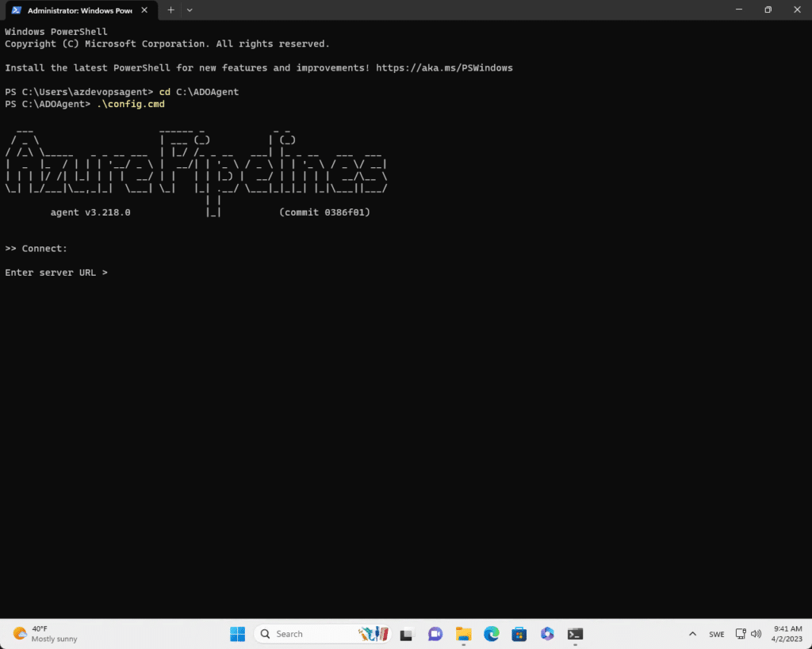This screenshot has width=812, height=649.
Task: Open the Teams Chat taskbar icon
Action: (435, 634)
